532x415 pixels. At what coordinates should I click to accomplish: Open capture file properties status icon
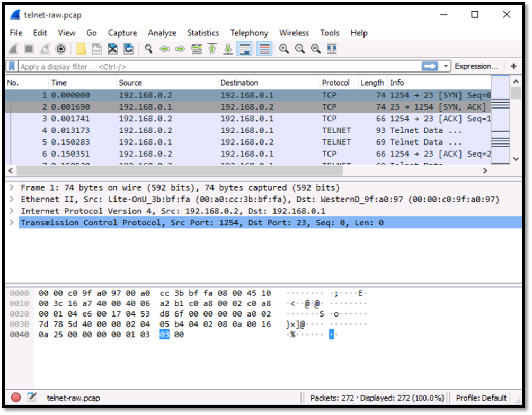pos(32,397)
